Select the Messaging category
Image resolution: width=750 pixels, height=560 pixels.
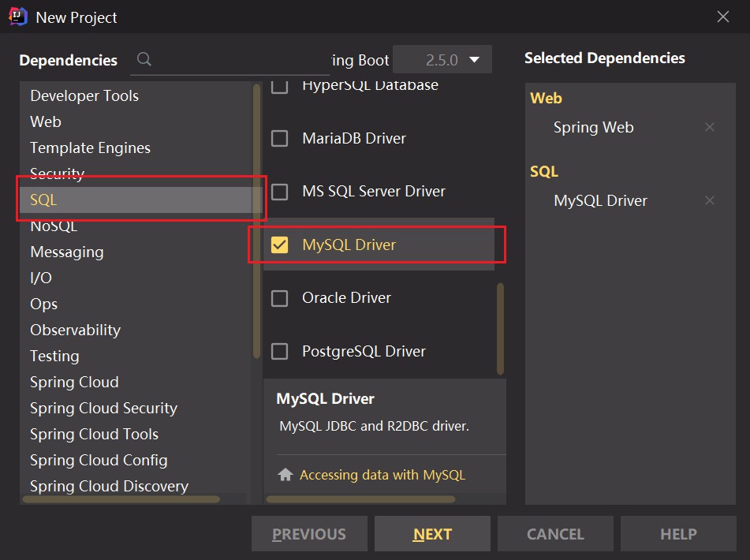(136, 252)
